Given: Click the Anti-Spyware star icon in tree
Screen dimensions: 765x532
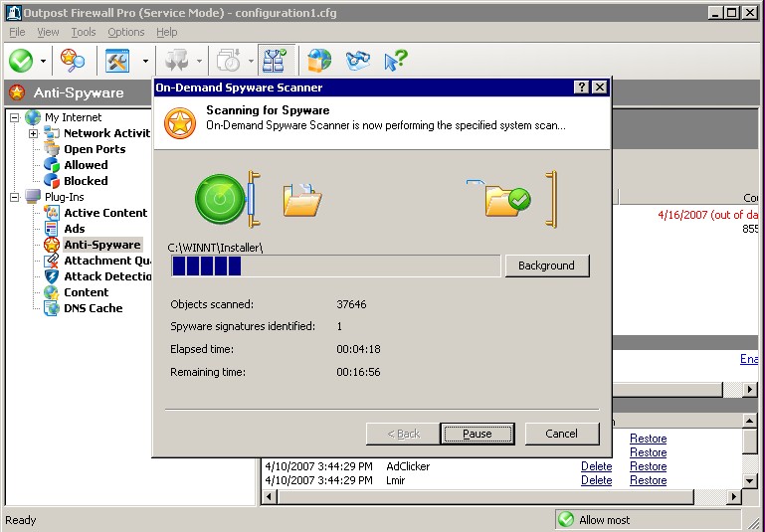Looking at the screenshot, I should pos(51,245).
